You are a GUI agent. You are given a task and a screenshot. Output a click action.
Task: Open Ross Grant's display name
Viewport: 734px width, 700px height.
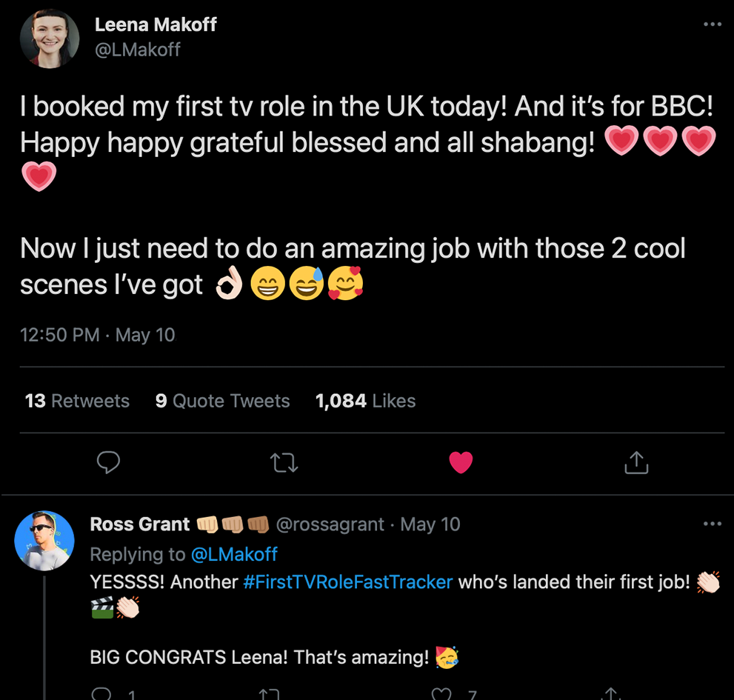[x=140, y=524]
